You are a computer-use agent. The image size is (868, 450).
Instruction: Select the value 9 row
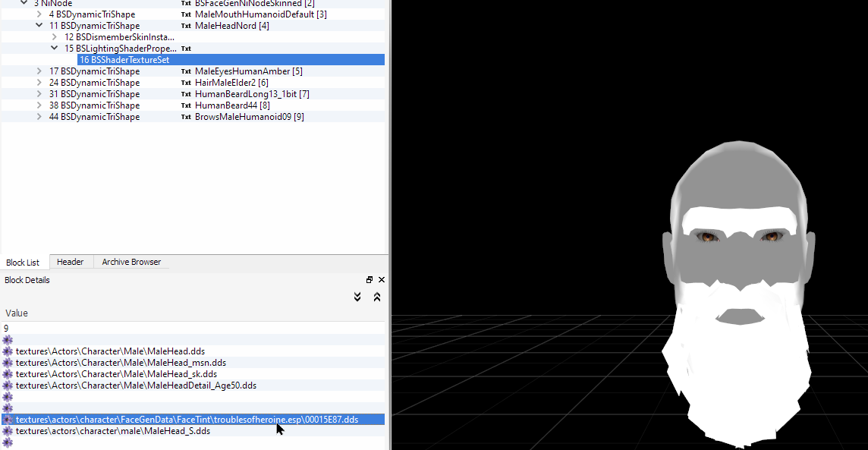click(x=193, y=329)
